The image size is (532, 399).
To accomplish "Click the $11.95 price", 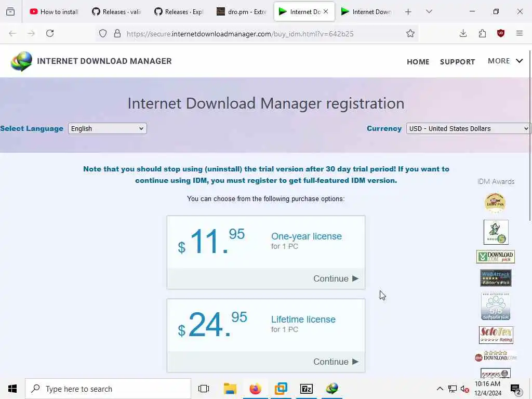I will [211, 242].
